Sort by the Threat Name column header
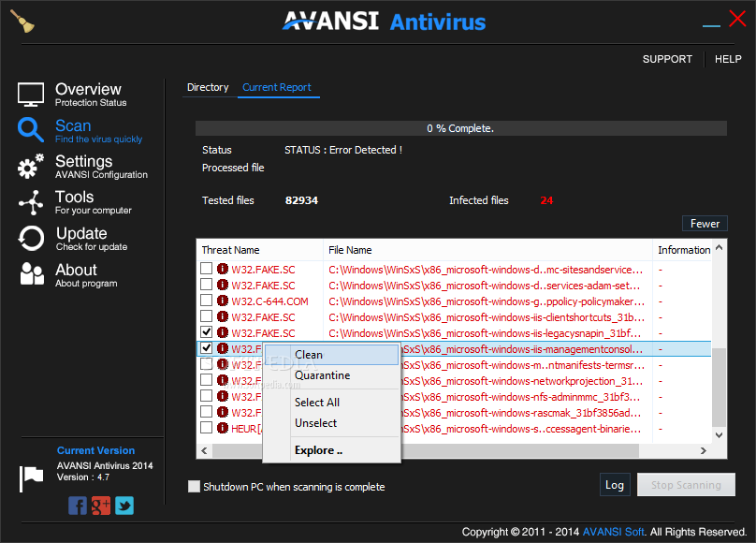The height and width of the screenshot is (543, 756). tap(259, 250)
